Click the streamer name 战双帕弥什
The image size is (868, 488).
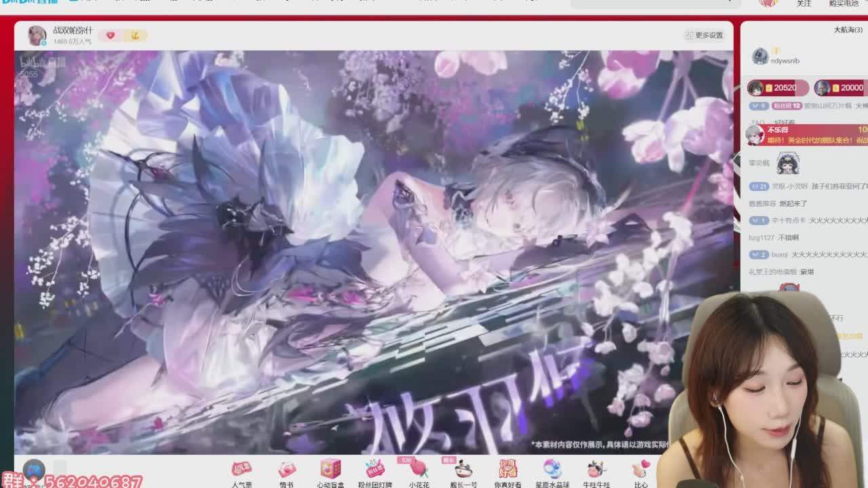pyautogui.click(x=73, y=31)
